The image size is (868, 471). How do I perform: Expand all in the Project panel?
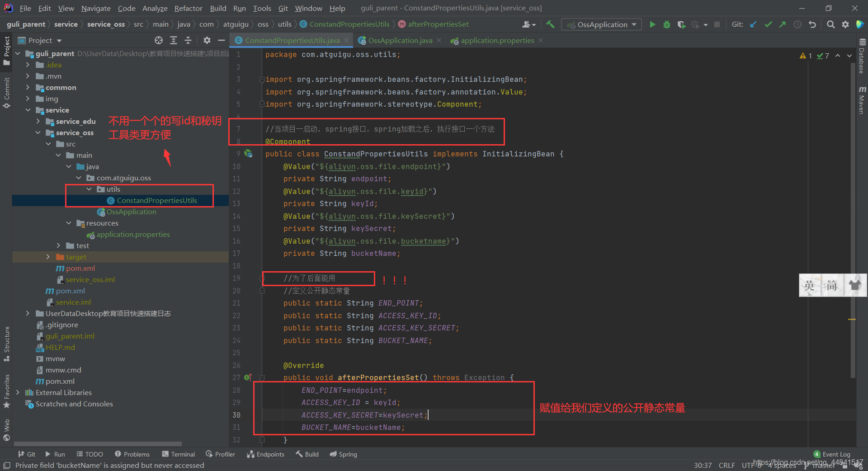point(174,40)
